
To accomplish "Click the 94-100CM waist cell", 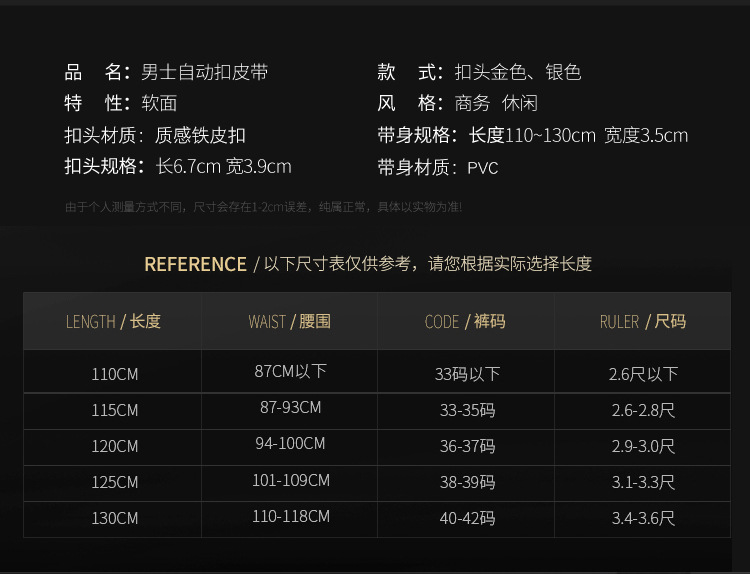I will point(290,444).
